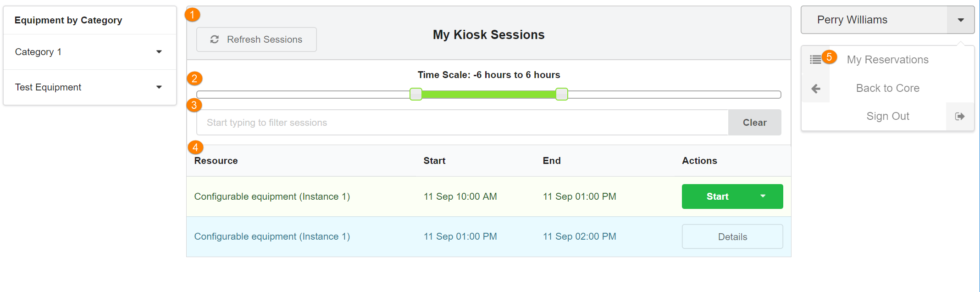Click orange marker number 2
This screenshot has width=980, height=292.
pos(194,79)
